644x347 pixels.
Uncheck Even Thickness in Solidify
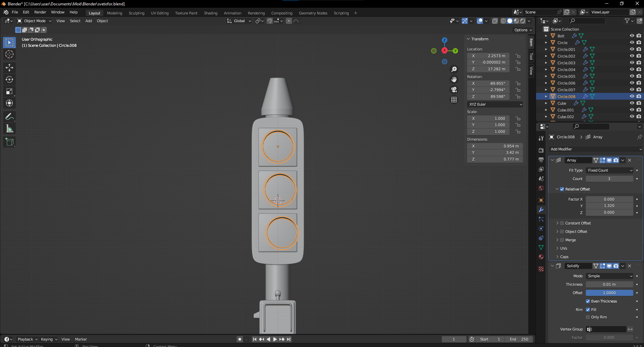tap(588, 301)
